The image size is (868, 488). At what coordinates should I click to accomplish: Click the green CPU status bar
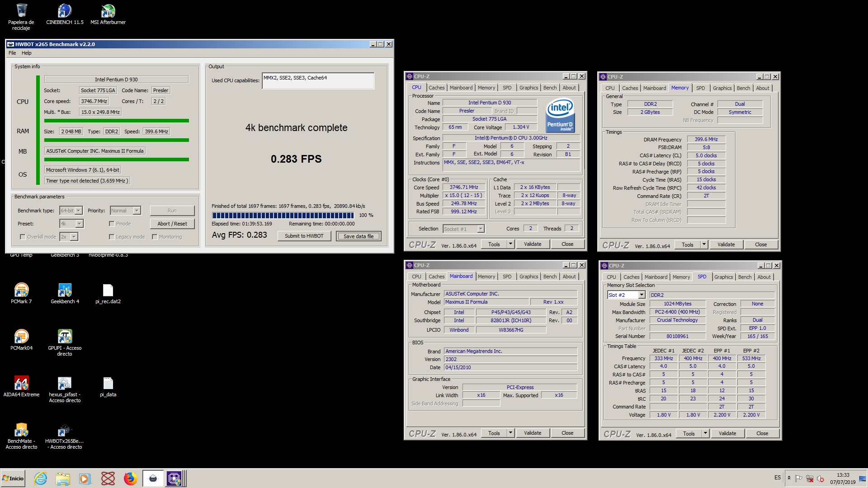click(116, 121)
